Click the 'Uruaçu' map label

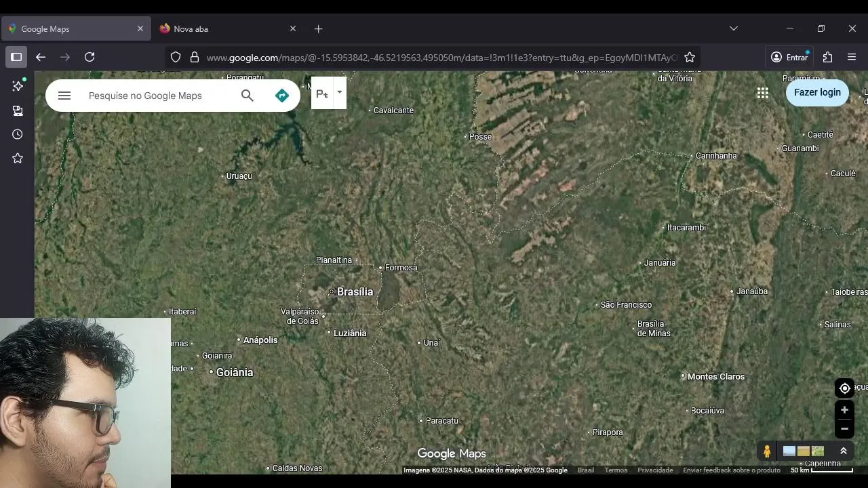click(x=239, y=176)
